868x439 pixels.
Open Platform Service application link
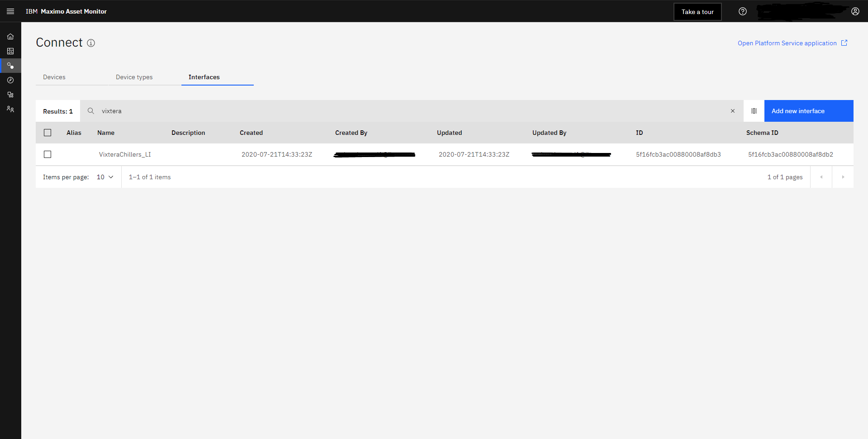(787, 43)
